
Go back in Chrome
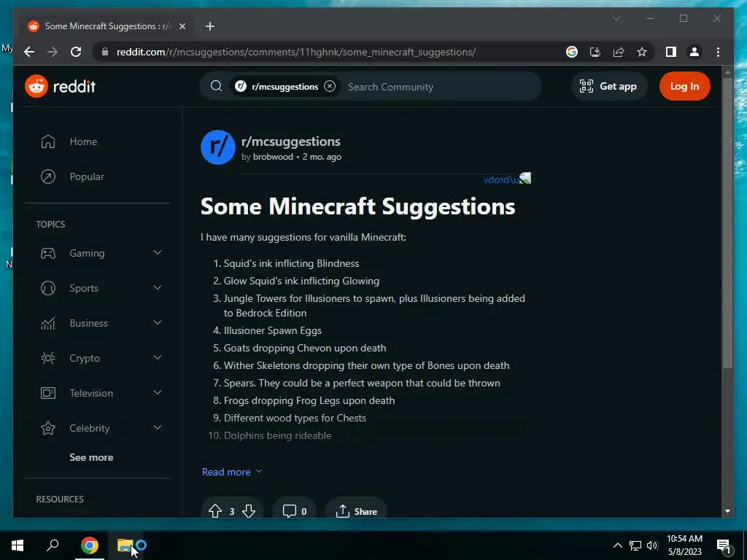[29, 52]
